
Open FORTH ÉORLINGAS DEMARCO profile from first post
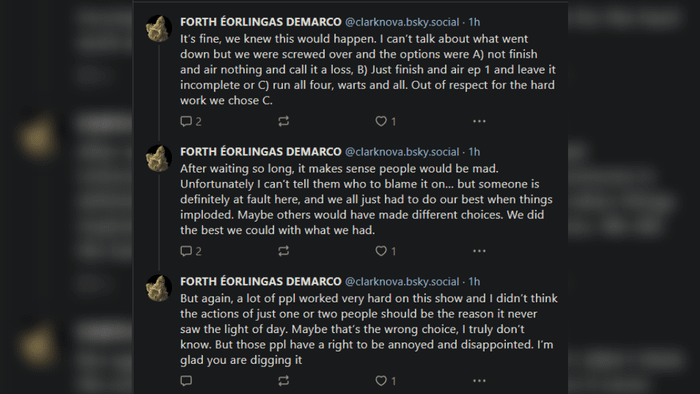(261, 22)
